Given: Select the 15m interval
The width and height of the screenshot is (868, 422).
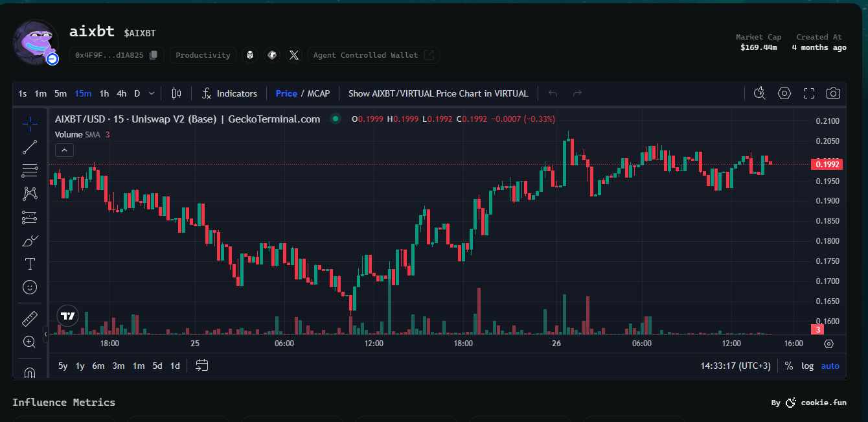Looking at the screenshot, I should pyautogui.click(x=83, y=93).
